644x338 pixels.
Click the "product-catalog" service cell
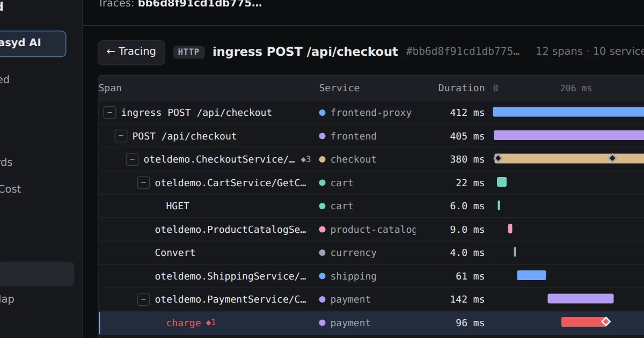pyautogui.click(x=368, y=230)
